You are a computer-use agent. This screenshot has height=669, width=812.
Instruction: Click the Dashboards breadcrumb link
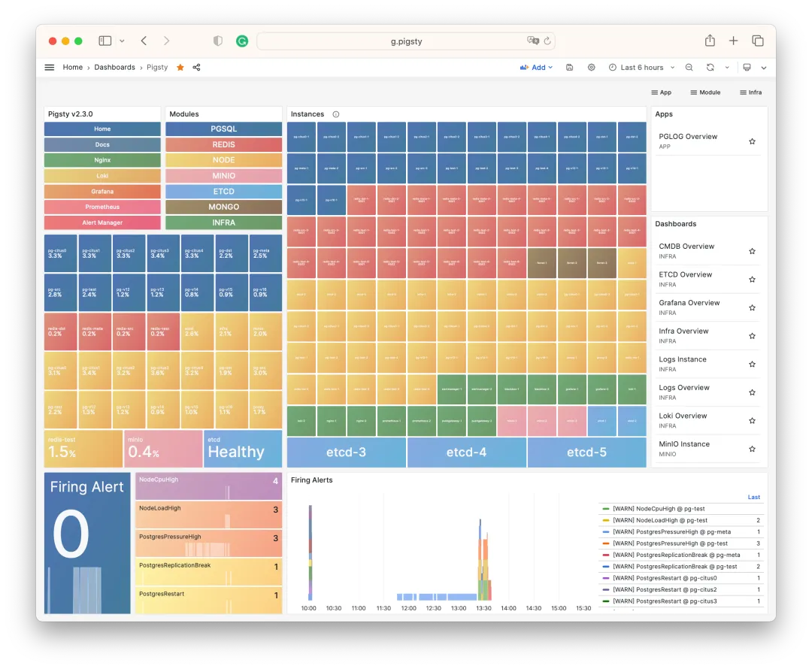pos(114,68)
